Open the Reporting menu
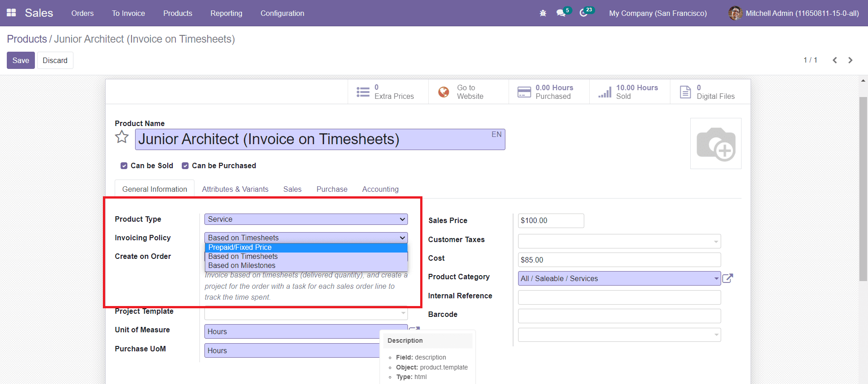 point(226,14)
